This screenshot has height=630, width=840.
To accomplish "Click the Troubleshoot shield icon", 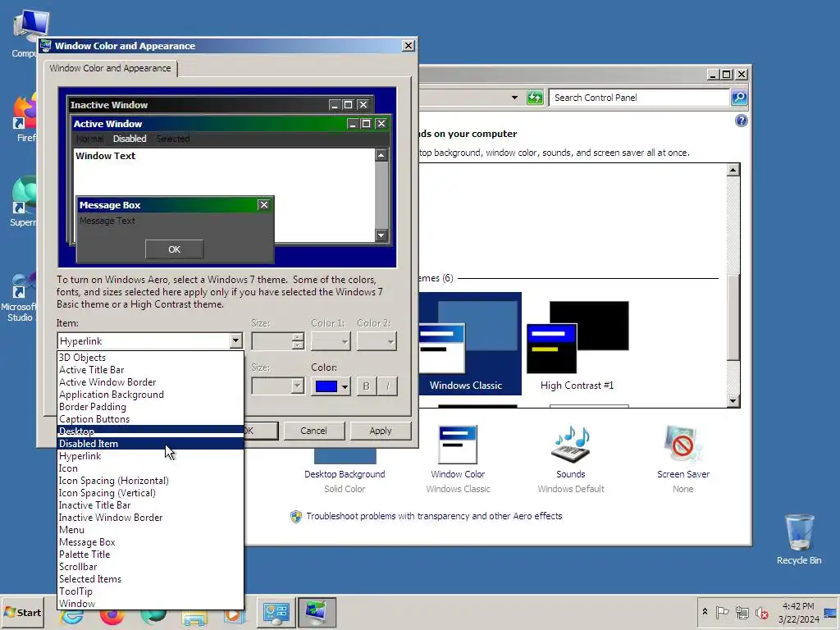I will coord(295,517).
